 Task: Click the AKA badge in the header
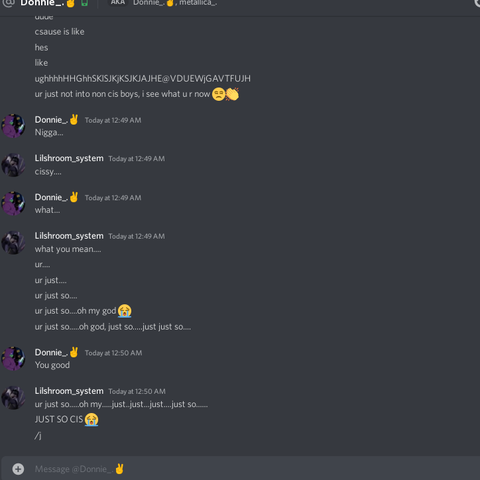(118, 3)
